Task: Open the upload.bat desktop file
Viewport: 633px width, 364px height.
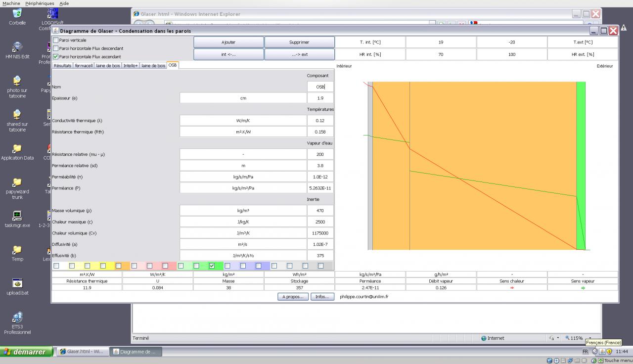Action: [x=17, y=283]
